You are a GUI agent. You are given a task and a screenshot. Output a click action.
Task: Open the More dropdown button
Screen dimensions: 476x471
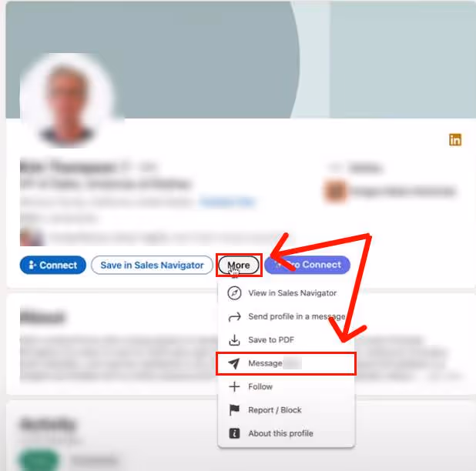pyautogui.click(x=239, y=265)
